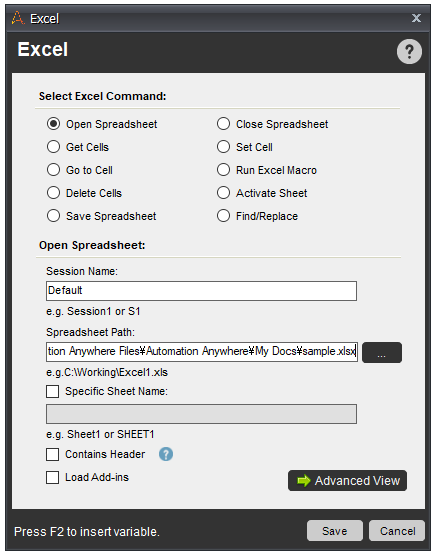
Task: Enable the Specific Sheet Name checkbox
Action: tap(53, 391)
